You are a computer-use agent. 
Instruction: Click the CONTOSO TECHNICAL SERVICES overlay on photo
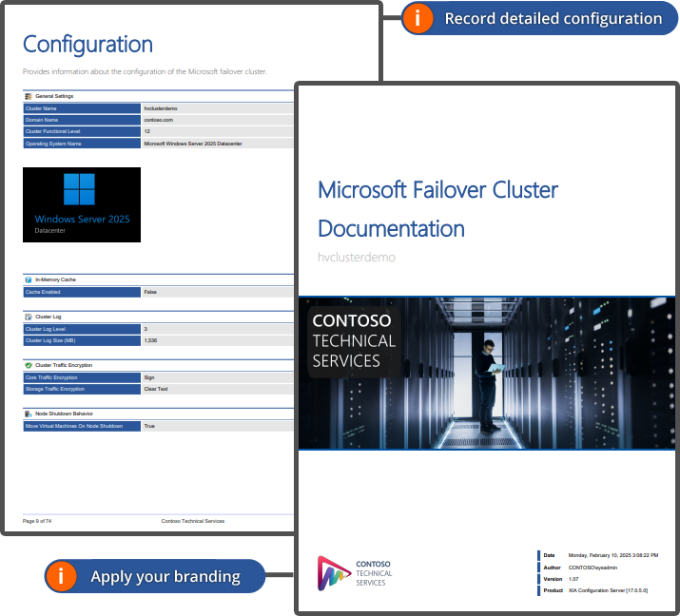coord(354,341)
